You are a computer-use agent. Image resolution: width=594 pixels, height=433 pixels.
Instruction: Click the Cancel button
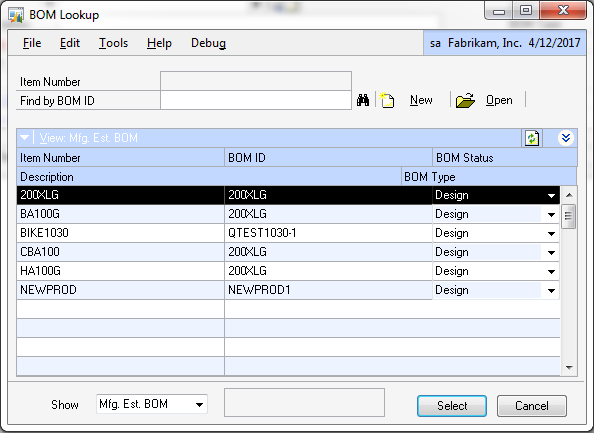(x=531, y=406)
